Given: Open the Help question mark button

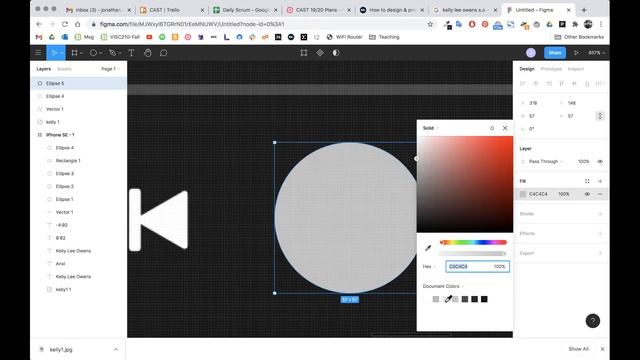Looking at the screenshot, I should coord(593,321).
